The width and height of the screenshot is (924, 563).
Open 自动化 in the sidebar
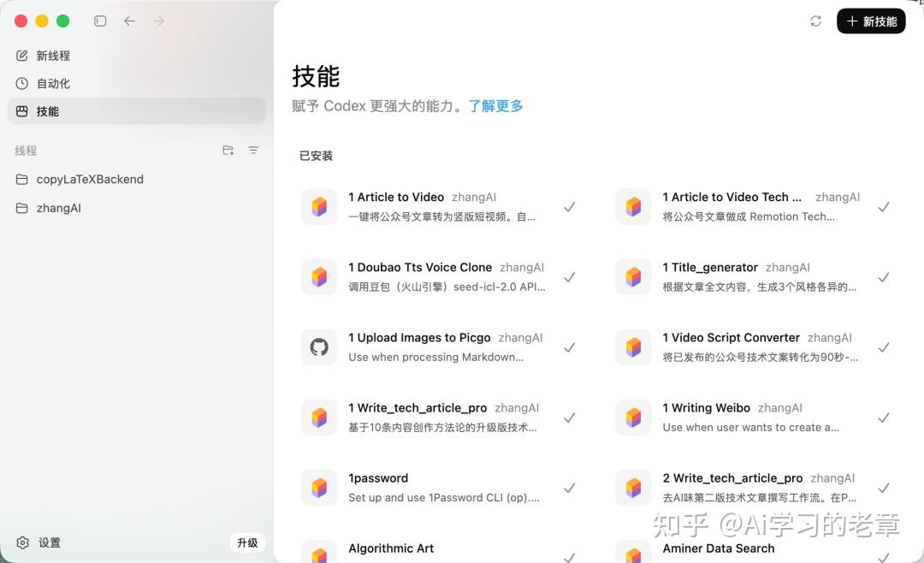click(137, 83)
